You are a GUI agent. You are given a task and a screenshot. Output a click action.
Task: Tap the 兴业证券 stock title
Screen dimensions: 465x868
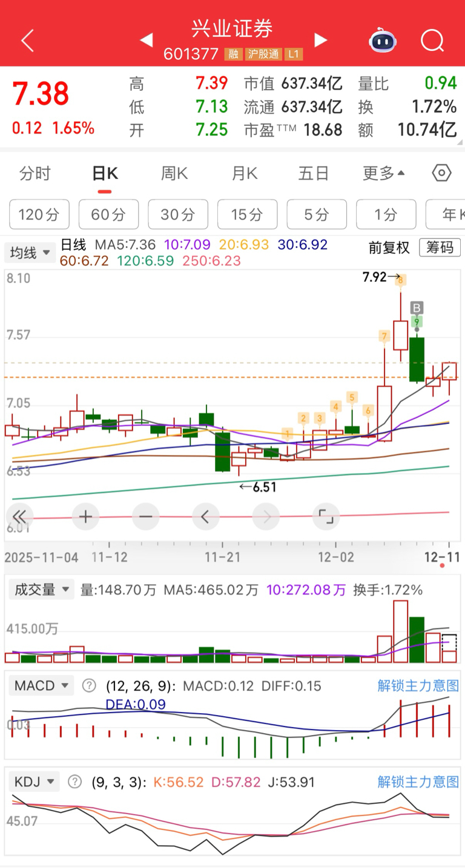point(232,28)
